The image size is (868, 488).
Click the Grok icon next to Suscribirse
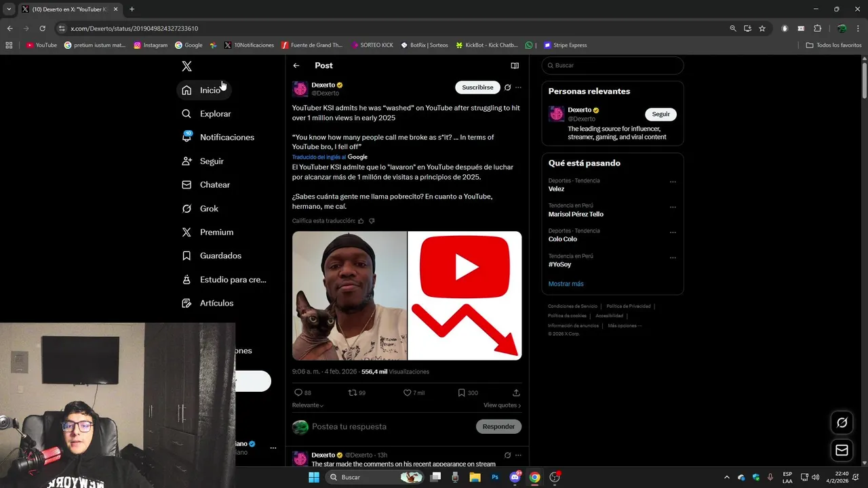click(507, 87)
